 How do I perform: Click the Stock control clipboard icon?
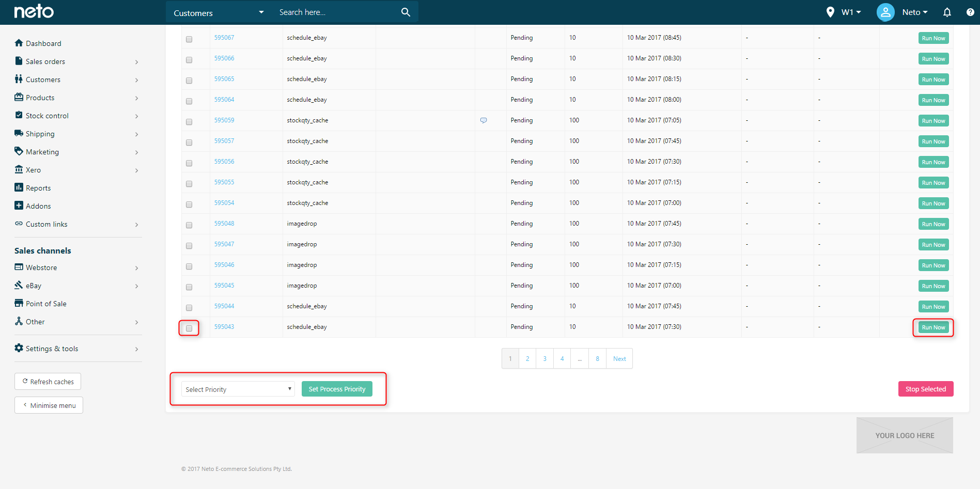[x=19, y=115]
